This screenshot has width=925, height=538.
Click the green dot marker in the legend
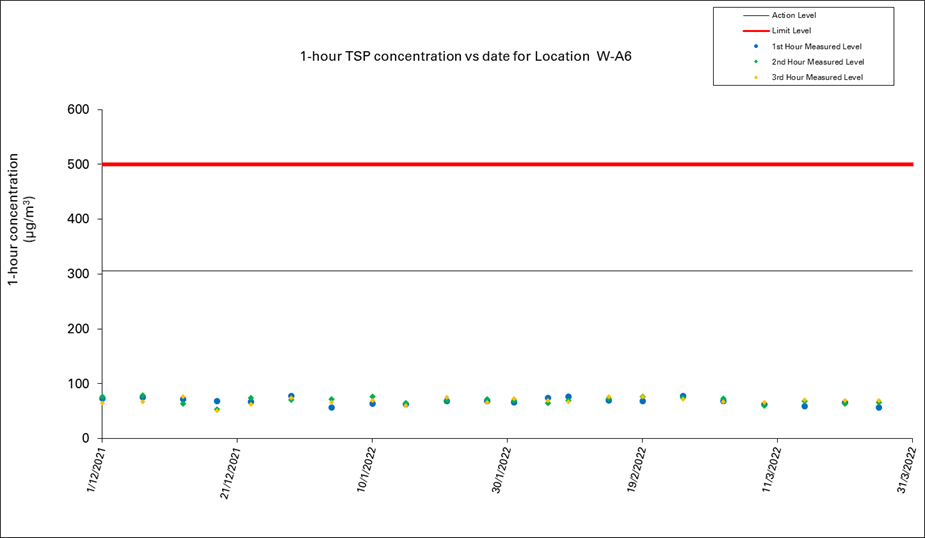[x=756, y=62]
